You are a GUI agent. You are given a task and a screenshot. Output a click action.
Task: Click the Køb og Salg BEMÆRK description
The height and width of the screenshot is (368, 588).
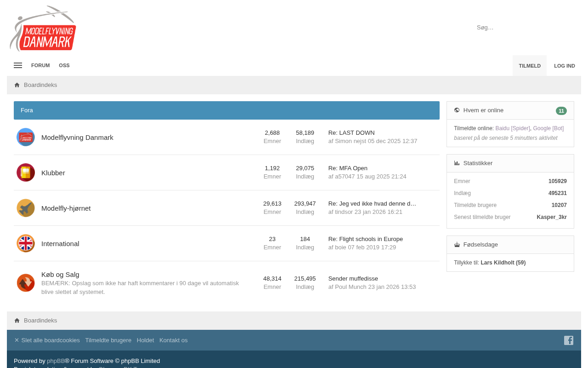140,287
